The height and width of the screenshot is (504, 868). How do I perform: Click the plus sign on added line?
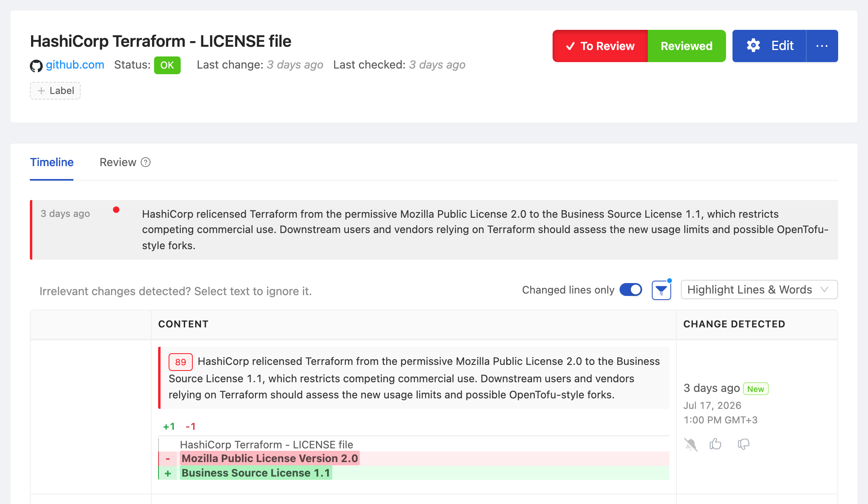168,473
